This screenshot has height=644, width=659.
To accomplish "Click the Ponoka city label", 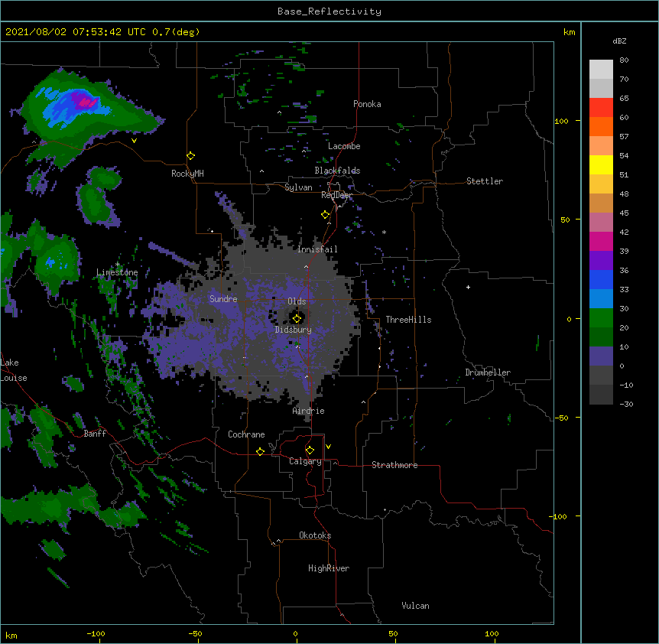I will pyautogui.click(x=367, y=104).
